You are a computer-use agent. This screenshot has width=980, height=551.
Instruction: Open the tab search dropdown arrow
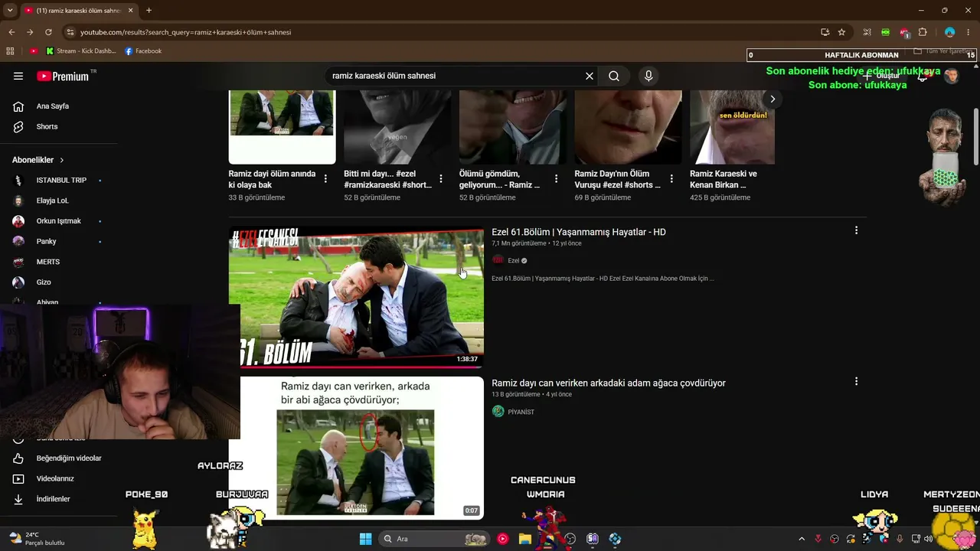pos(10,10)
